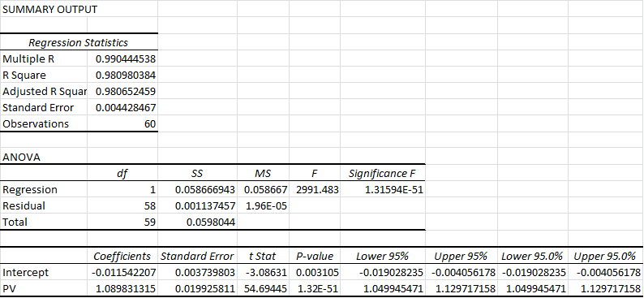This screenshot has height=298, width=644.
Task: Click the PV coefficient 1.089831315
Action: pyautogui.click(x=122, y=289)
